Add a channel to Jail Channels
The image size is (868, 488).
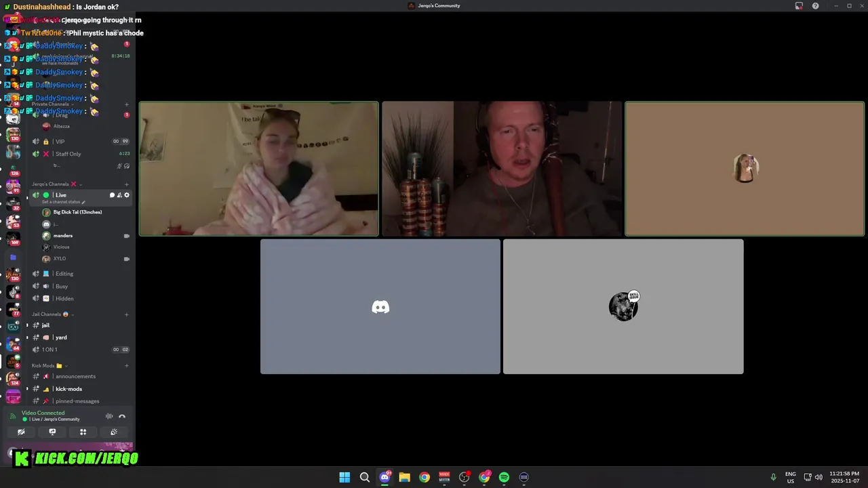pos(127,314)
